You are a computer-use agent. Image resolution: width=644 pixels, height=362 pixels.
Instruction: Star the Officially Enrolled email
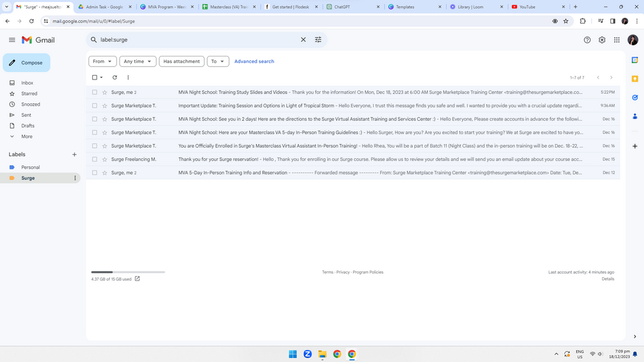(x=105, y=146)
